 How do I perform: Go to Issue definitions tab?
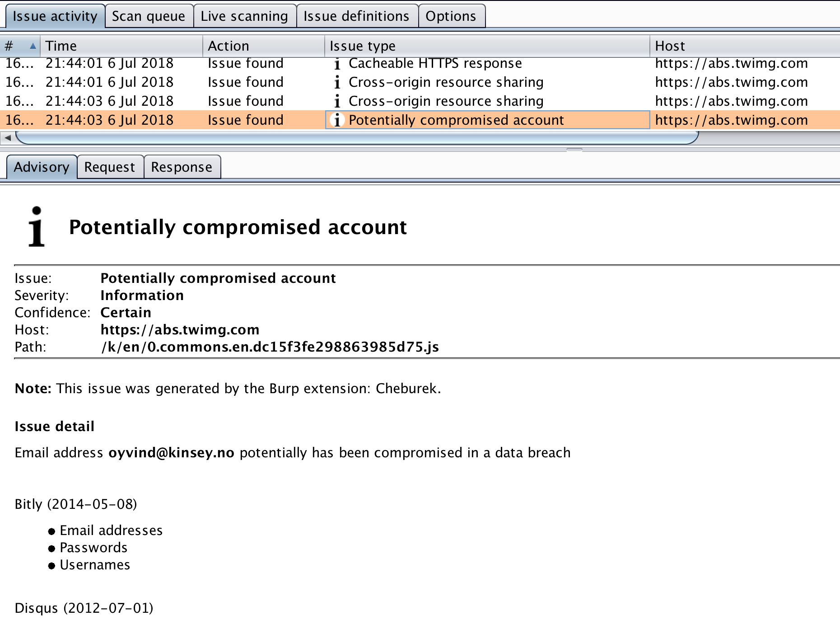pyautogui.click(x=356, y=16)
